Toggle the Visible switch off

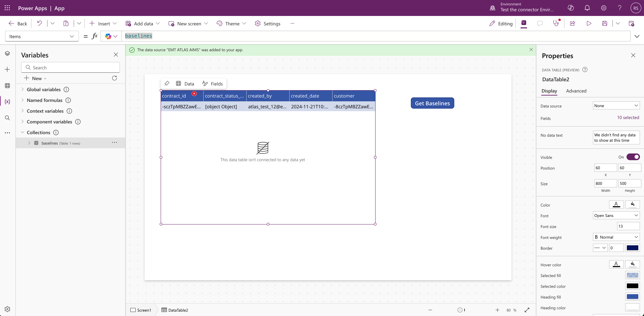[x=633, y=157]
